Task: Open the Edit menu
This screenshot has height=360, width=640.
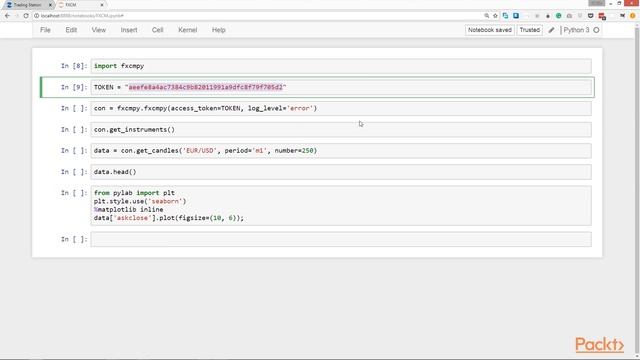Action: click(71, 30)
